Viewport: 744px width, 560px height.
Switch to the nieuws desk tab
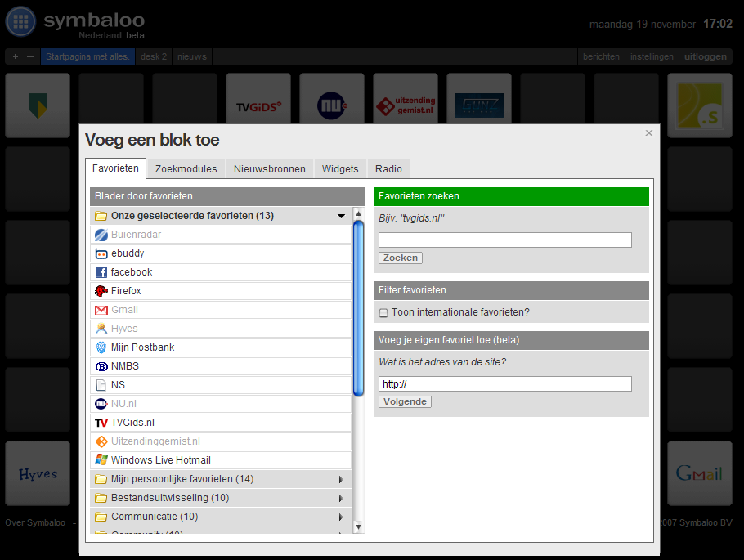192,56
